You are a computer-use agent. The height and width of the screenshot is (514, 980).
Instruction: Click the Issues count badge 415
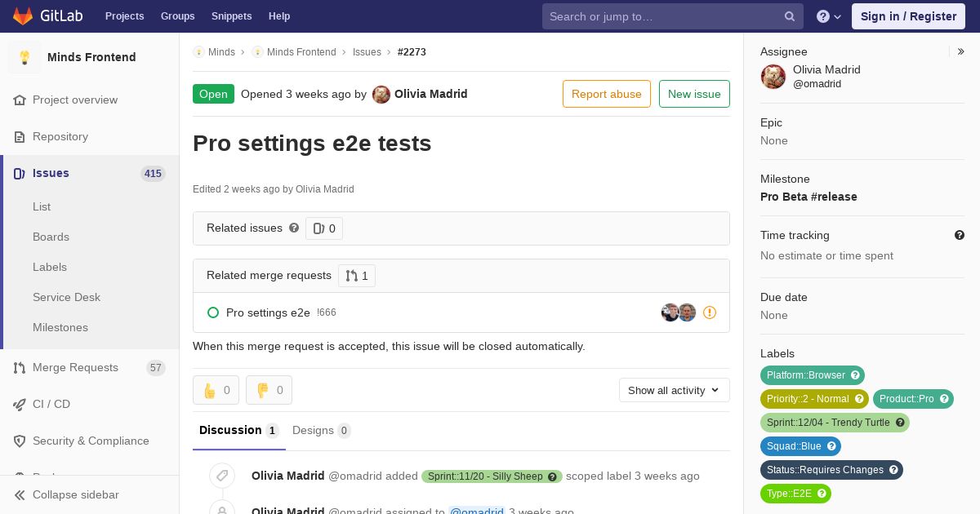[x=153, y=174]
